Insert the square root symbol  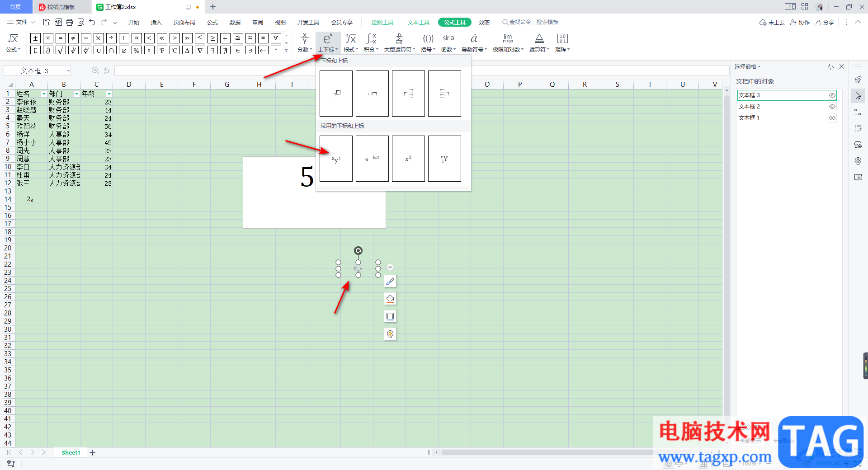pos(61,50)
